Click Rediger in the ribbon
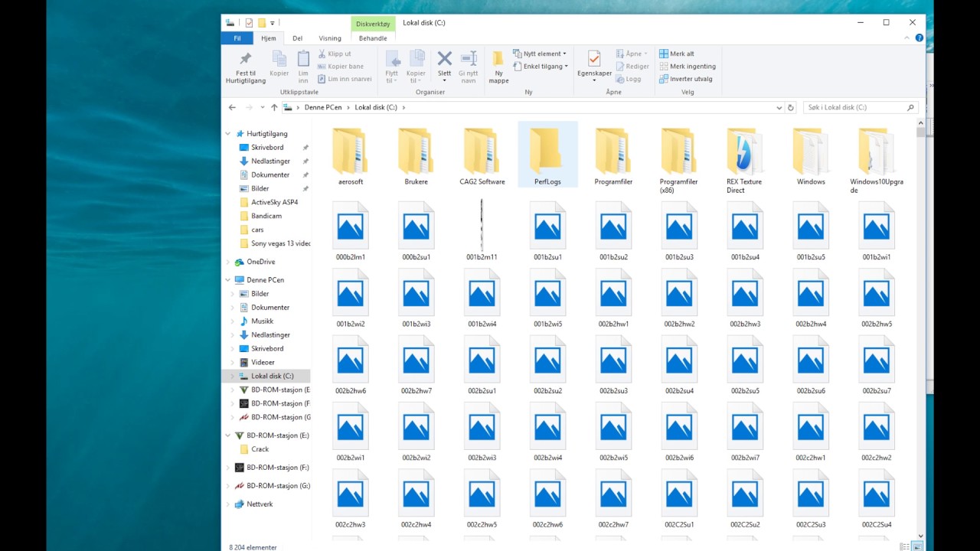 (632, 67)
